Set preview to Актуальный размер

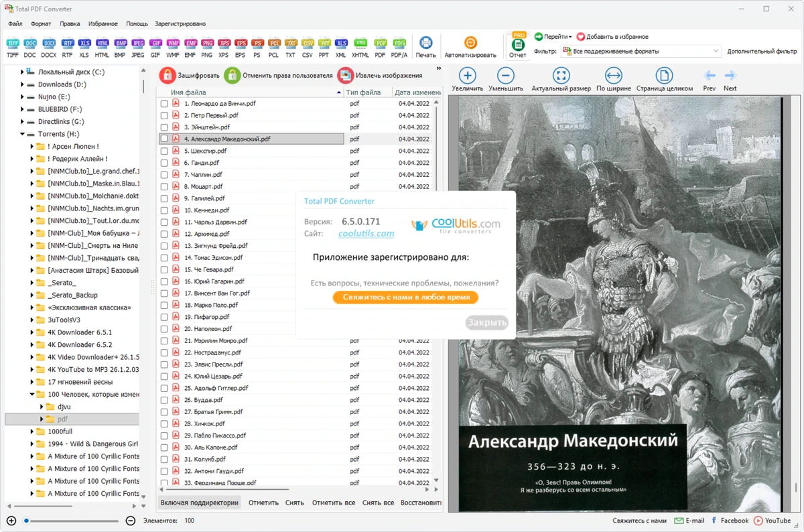(561, 79)
